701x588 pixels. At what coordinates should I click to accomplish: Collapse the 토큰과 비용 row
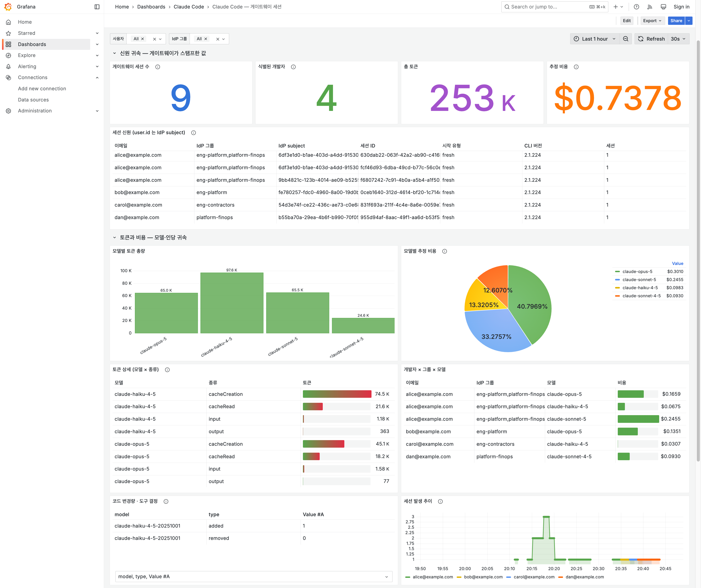114,237
